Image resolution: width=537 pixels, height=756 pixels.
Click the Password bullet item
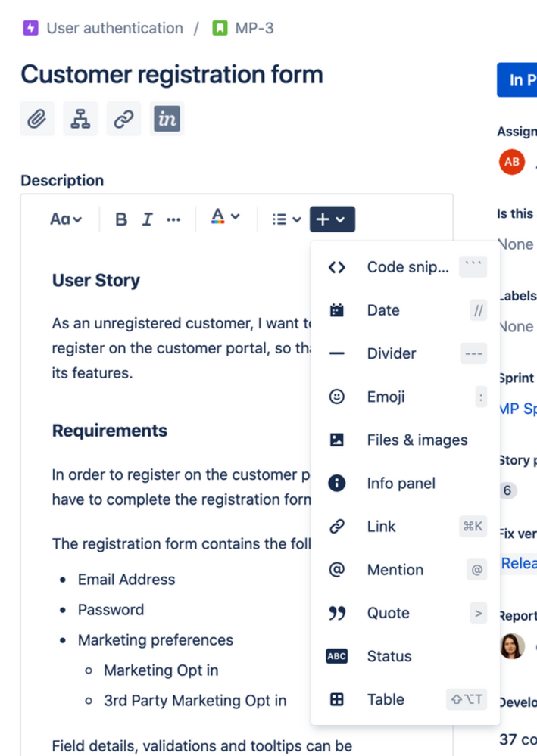111,609
